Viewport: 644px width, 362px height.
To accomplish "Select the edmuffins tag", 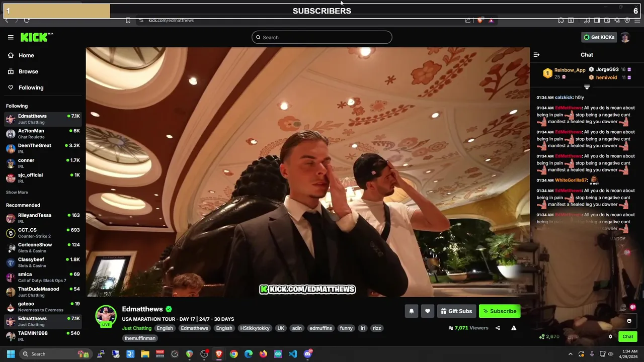I will click(320, 328).
